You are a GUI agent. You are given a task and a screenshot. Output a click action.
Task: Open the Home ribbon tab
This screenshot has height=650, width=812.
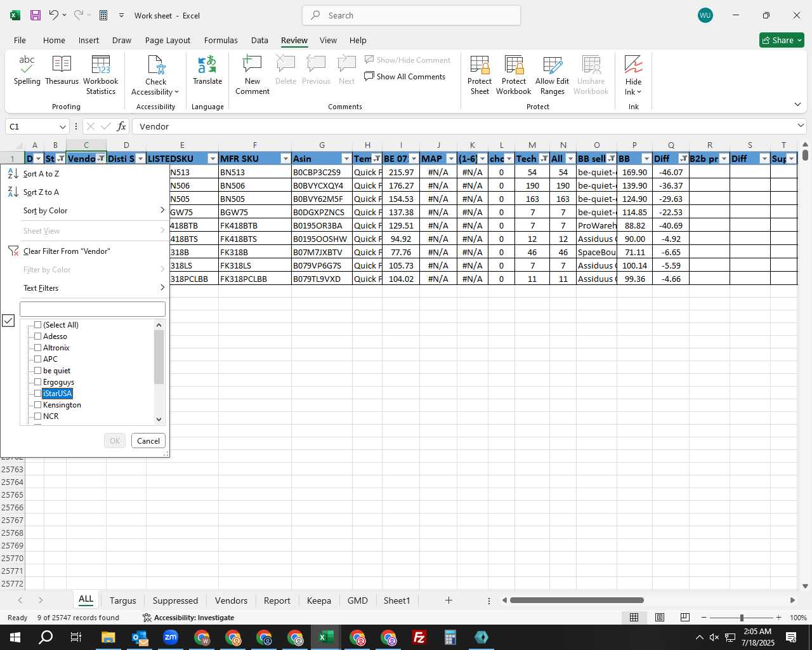54,40
